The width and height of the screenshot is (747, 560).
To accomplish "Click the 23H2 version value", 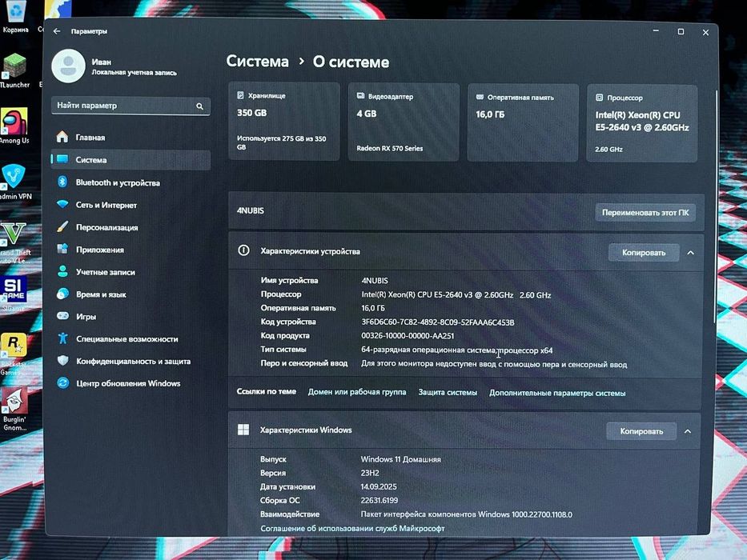I will 370,473.
